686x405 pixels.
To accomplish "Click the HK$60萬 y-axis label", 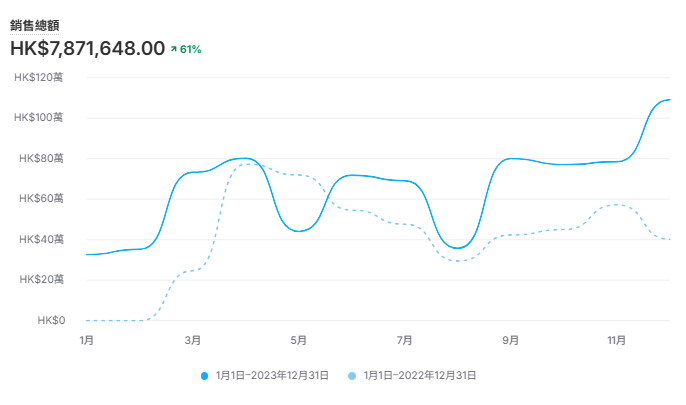I will coord(41,198).
